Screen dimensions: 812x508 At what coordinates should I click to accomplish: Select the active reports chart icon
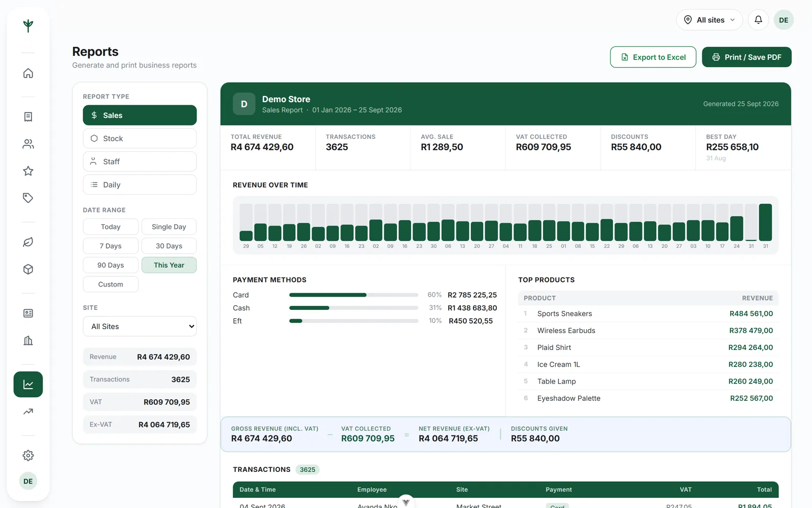(x=28, y=385)
